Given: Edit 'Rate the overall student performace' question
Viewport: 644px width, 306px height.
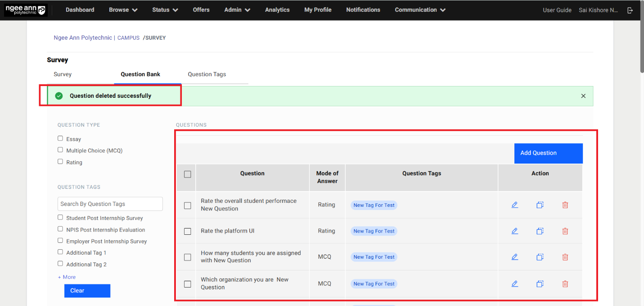Looking at the screenshot, I should (514, 205).
